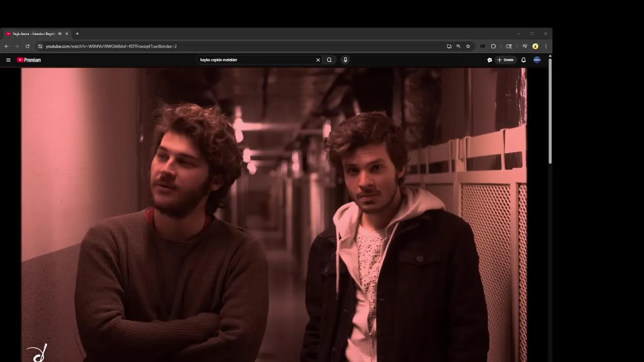Image resolution: width=644 pixels, height=362 pixels.
Task: Click the YouTube URL in address bar
Action: (x=111, y=46)
